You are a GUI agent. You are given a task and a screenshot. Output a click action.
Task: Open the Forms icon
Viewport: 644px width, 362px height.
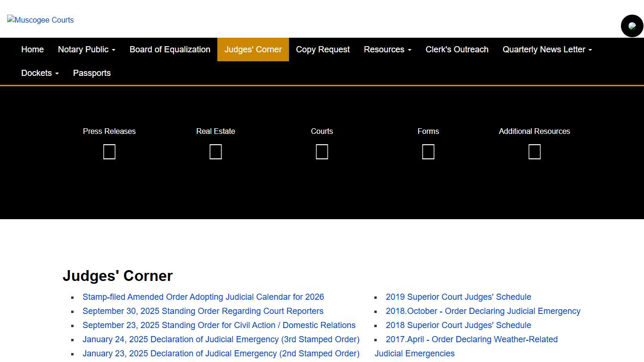pos(428,151)
